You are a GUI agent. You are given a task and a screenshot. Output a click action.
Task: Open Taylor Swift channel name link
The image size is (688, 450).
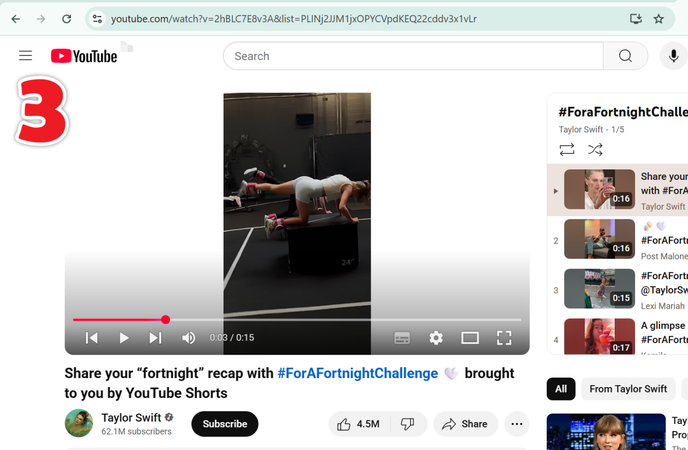tap(131, 418)
